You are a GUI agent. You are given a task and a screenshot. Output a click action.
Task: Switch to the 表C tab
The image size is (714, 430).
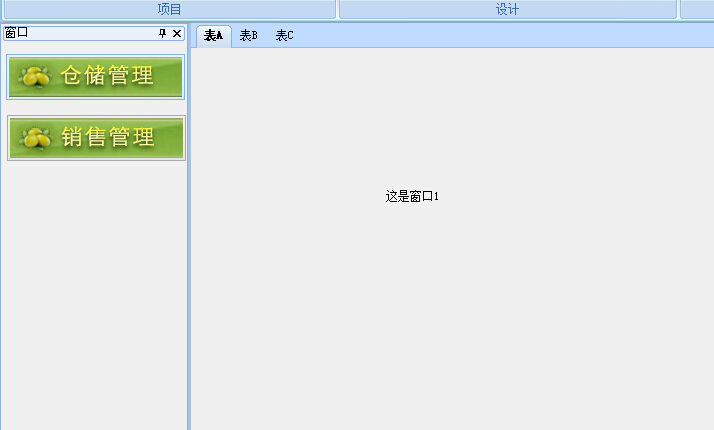tap(285, 36)
